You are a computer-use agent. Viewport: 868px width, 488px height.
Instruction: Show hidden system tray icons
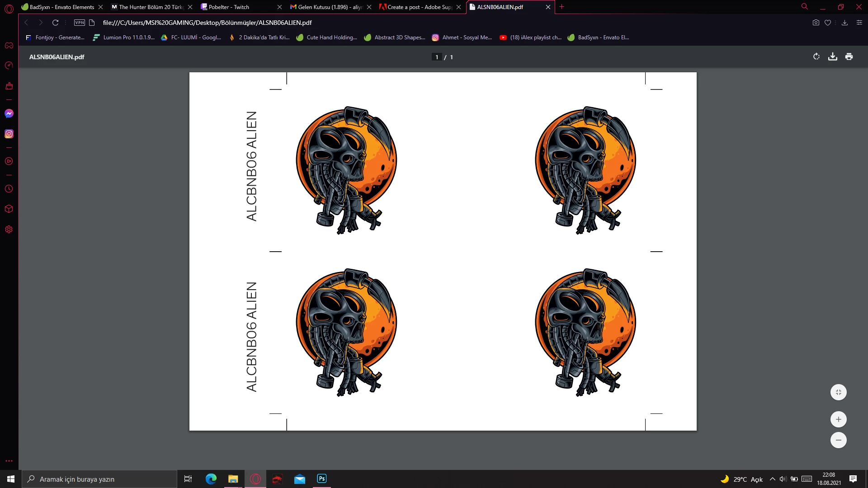click(x=772, y=479)
